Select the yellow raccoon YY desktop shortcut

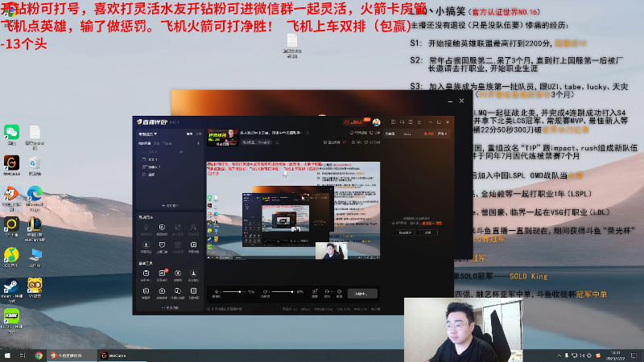click(35, 286)
